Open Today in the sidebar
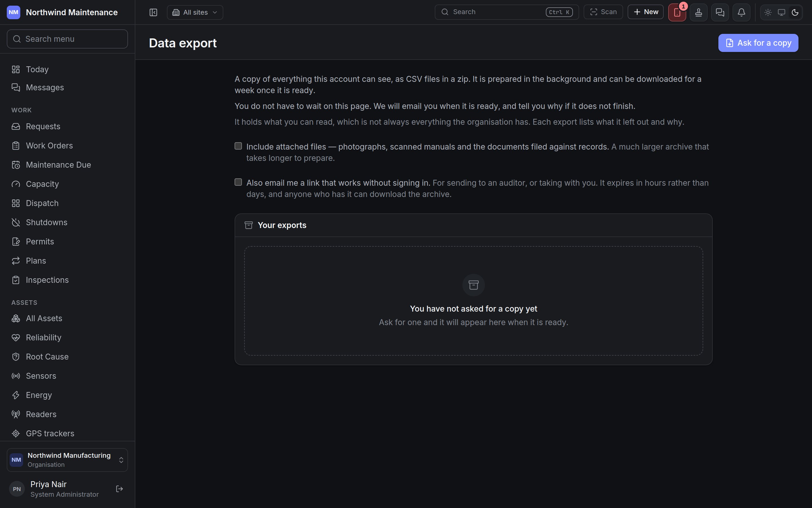812x508 pixels. click(67, 69)
